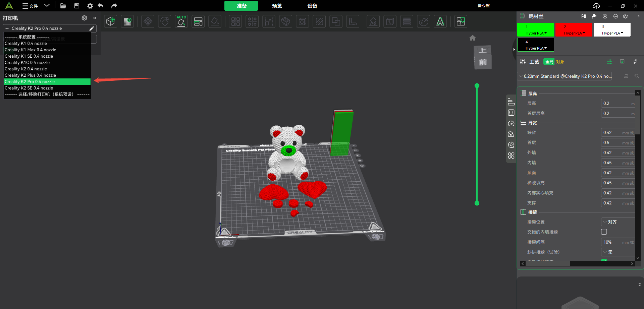Open the 文件 menu
Screen dimensions: 644x309
pyautogui.click(x=31, y=6)
